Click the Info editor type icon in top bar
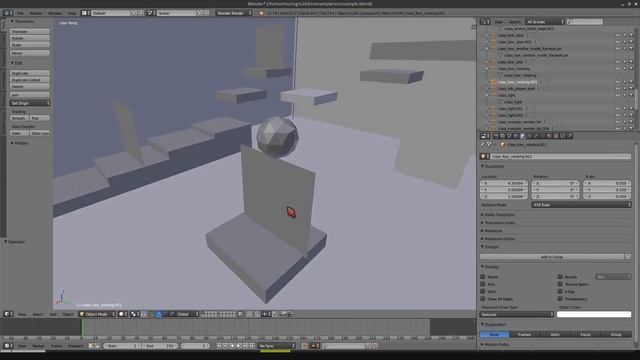The height and width of the screenshot is (360, 640). coord(8,13)
